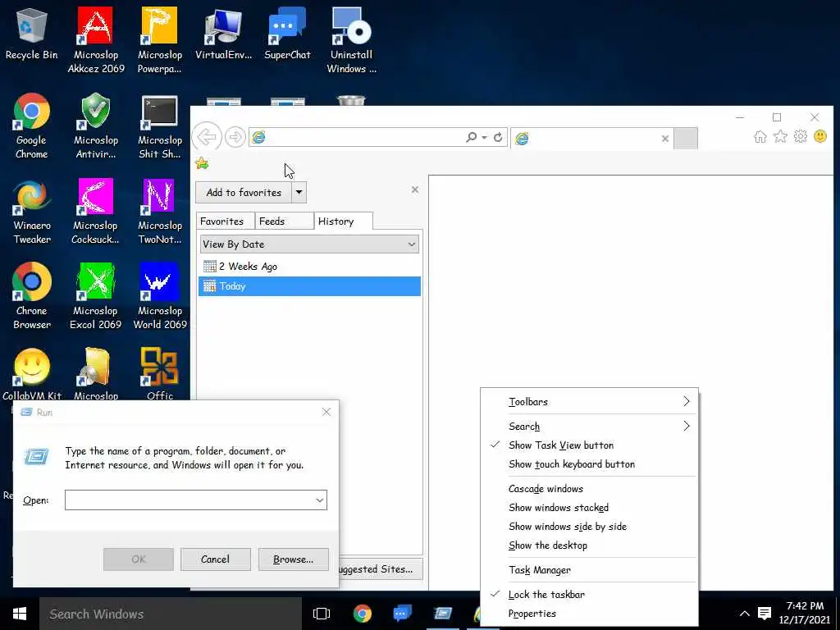Click Cancel in the Run dialog

[x=216, y=559]
